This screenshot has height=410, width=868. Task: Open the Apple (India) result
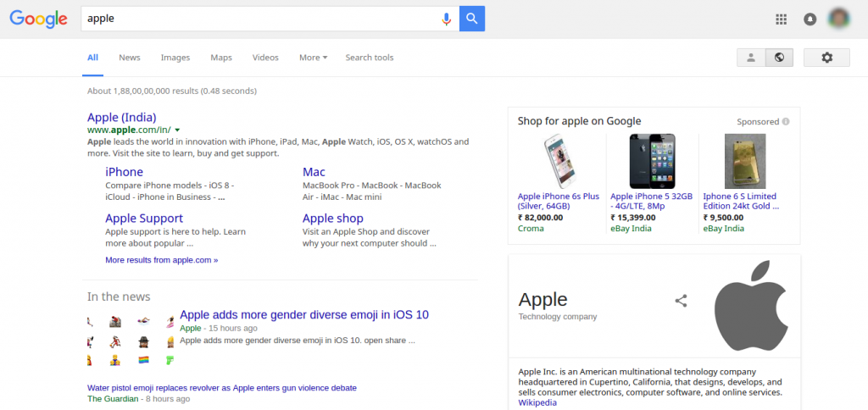click(122, 117)
